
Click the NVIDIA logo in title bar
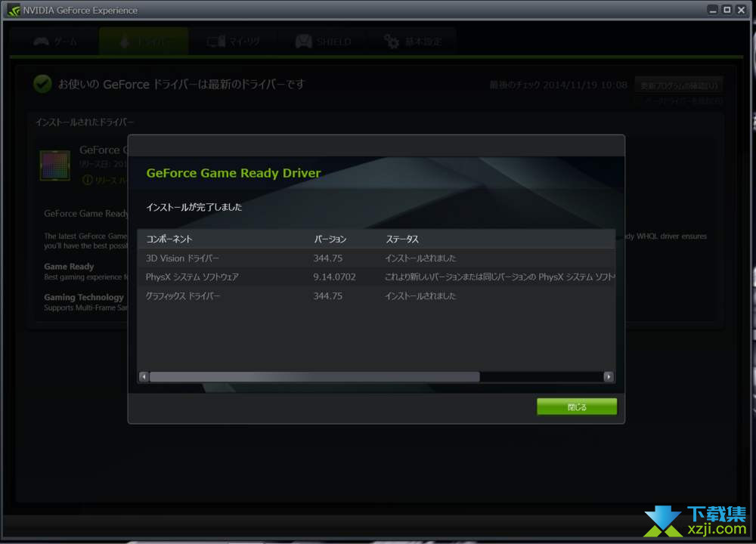[14, 10]
